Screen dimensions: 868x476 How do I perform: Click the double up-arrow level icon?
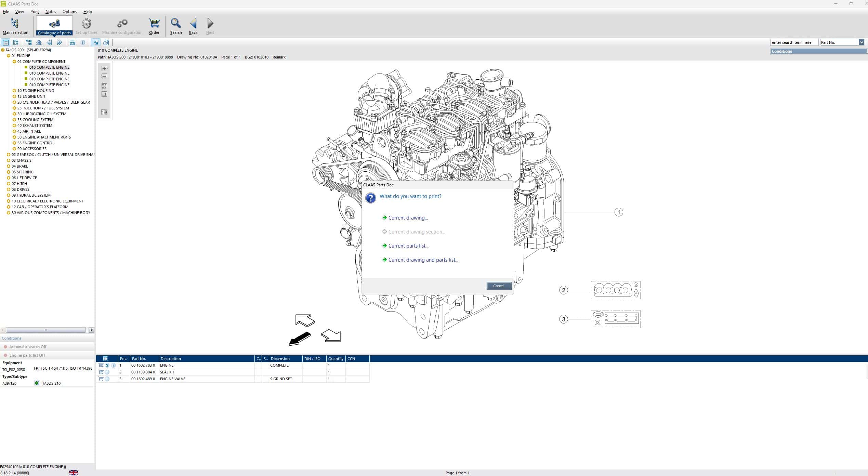click(x=39, y=42)
